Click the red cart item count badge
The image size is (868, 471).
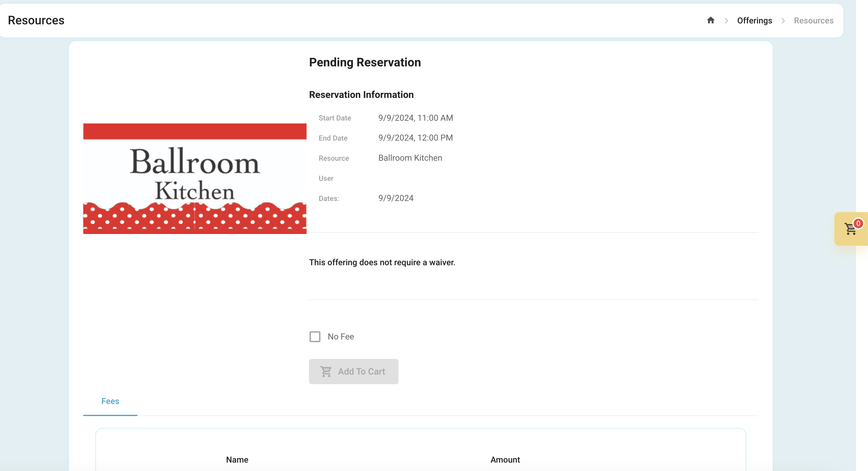tap(858, 223)
